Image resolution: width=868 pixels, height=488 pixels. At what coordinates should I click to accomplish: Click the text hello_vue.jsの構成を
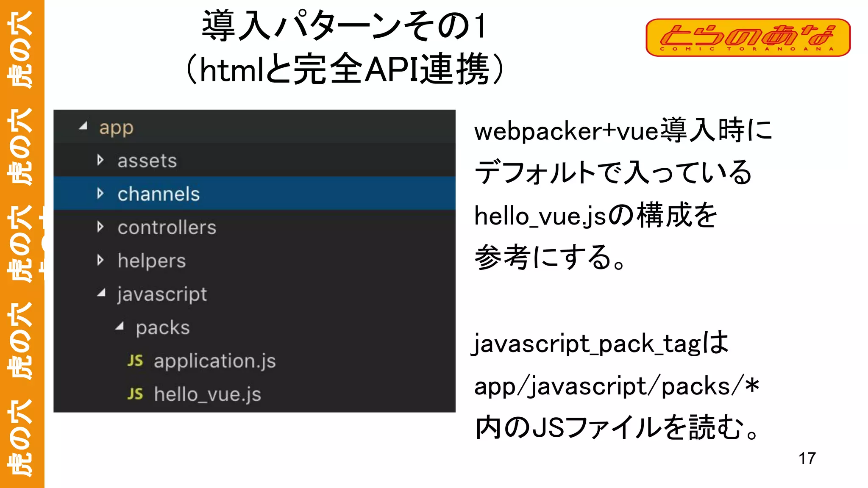595,215
